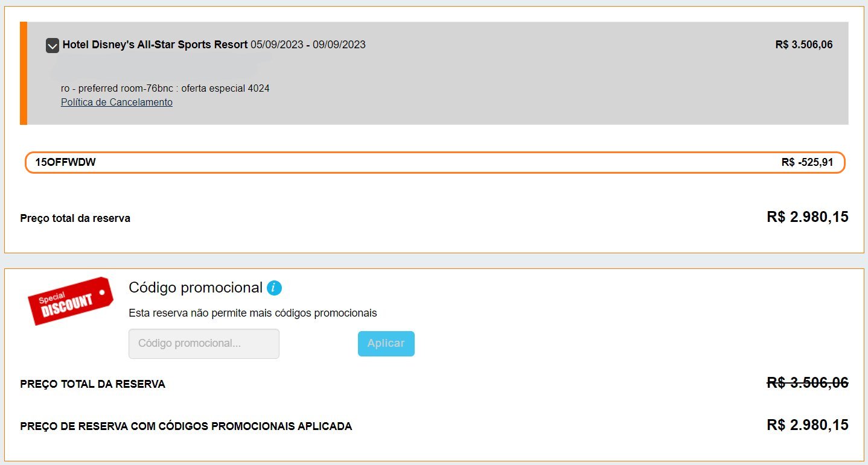Open the Política de Cancelamento link
The image size is (868, 465).
coord(116,102)
